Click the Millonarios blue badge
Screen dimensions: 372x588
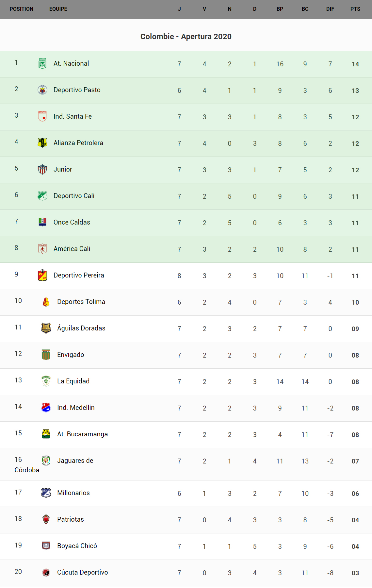pos(46,493)
